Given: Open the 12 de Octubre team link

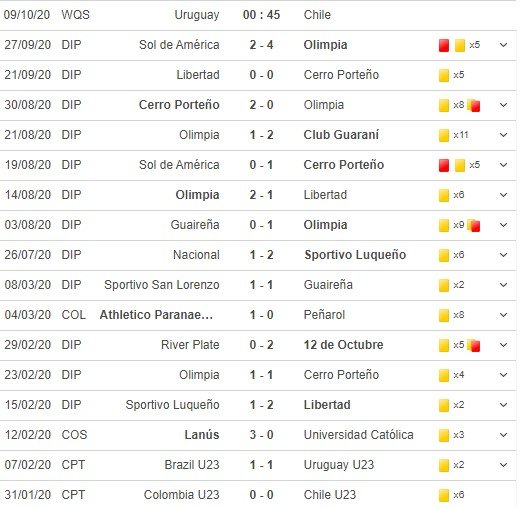Looking at the screenshot, I should pyautogui.click(x=343, y=345).
